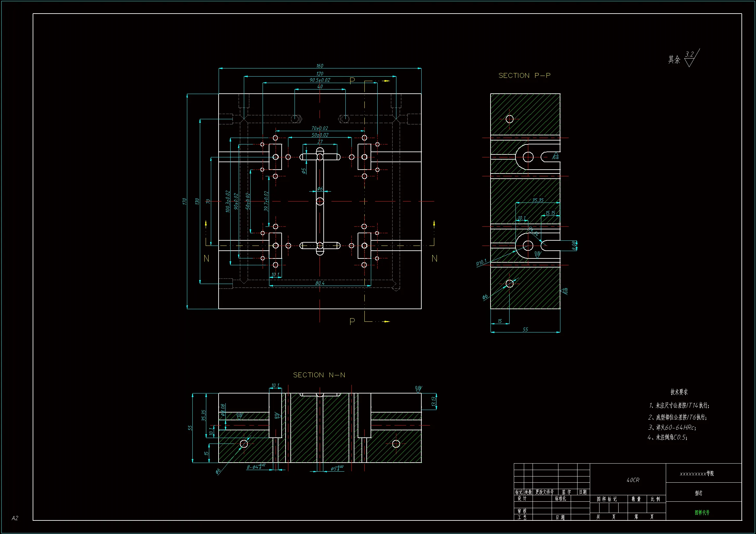This screenshot has width=756, height=534.
Task: Select the 8-Φ4 hole callout in section N-N
Action: (256, 466)
